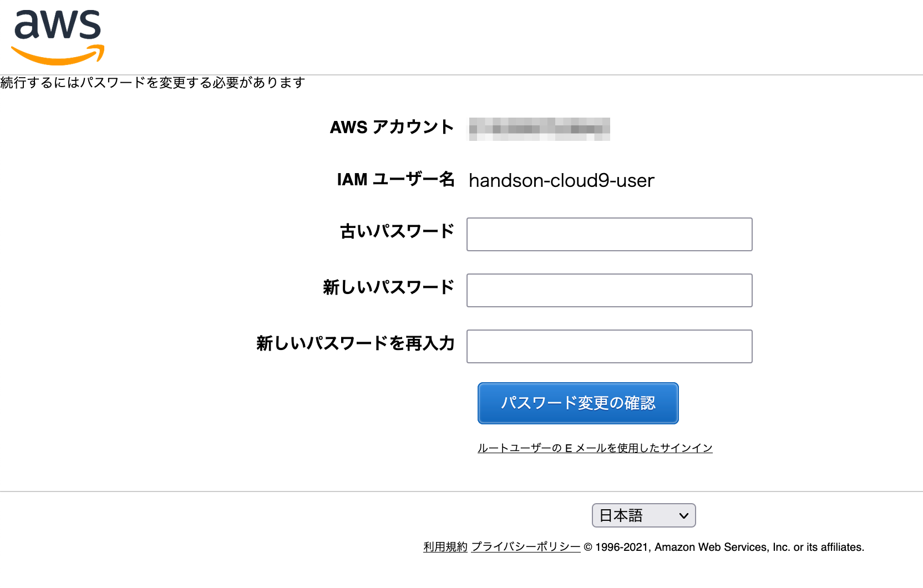Select the 新しいパスワードを再入力 input box
Image resolution: width=923 pixels, height=588 pixels.
point(609,346)
